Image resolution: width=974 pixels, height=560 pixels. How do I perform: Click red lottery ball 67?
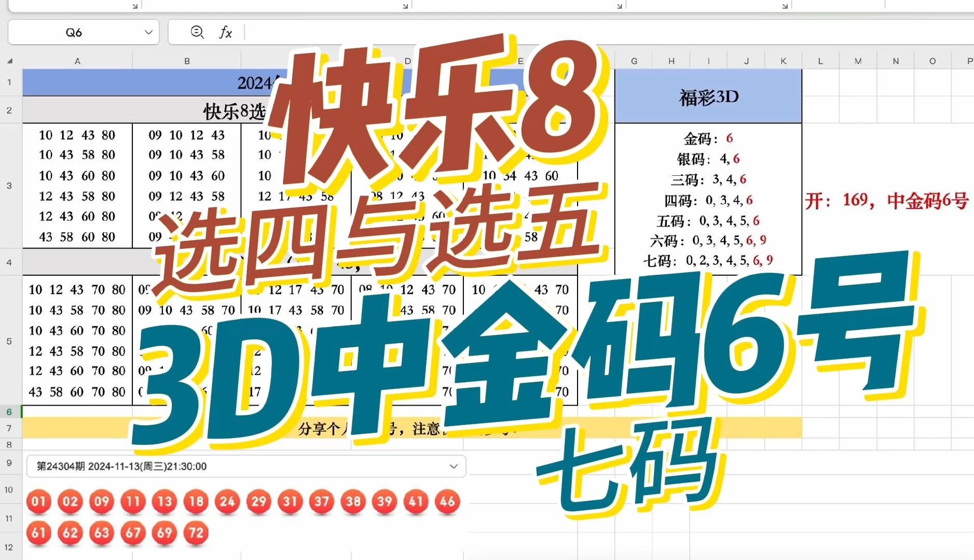click(133, 533)
